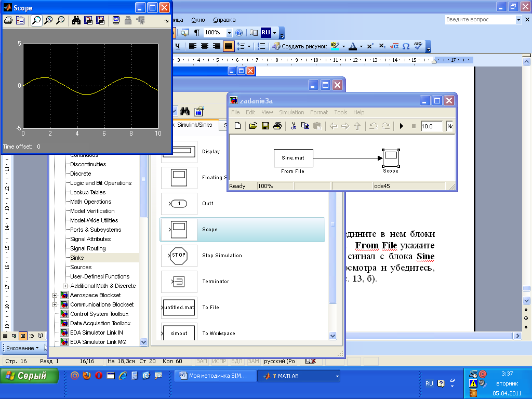
Task: Click the equation editor square-root icon
Action: pos(394,46)
